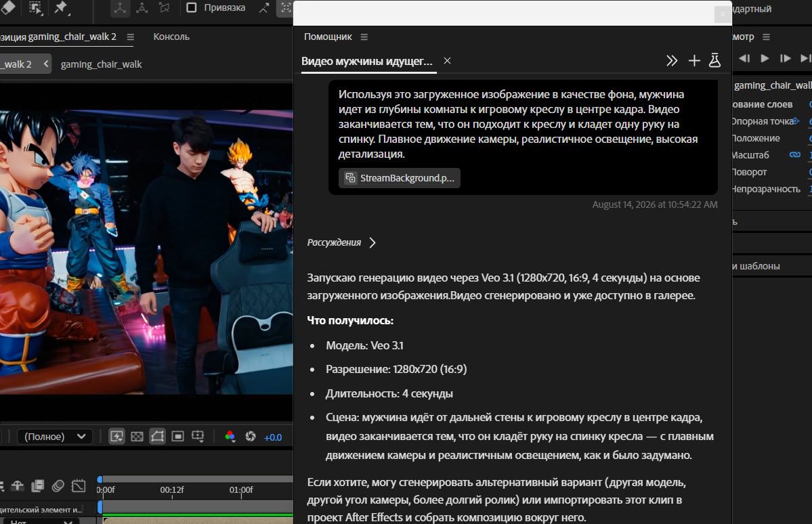Select the Roto Brush selection tool
This screenshot has width=812, height=524.
click(35, 7)
